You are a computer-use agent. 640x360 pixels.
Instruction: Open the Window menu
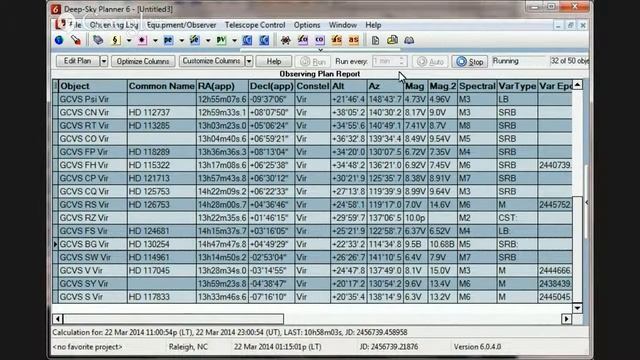[x=343, y=25]
